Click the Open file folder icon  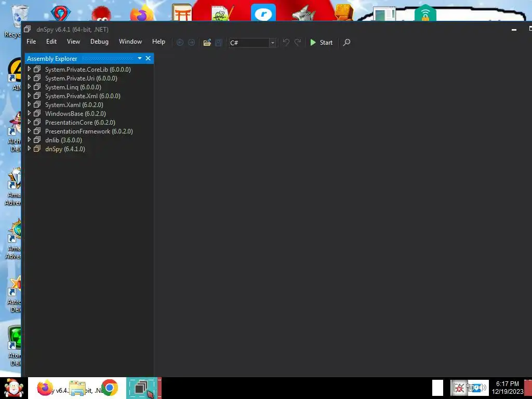tap(207, 43)
